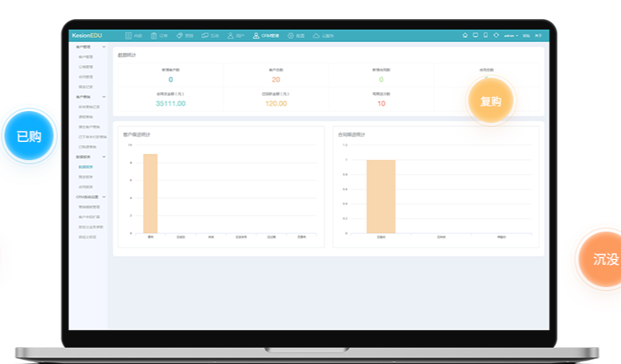Open 公海管理 in the sidebar
This screenshot has width=621, height=364.
tap(85, 67)
